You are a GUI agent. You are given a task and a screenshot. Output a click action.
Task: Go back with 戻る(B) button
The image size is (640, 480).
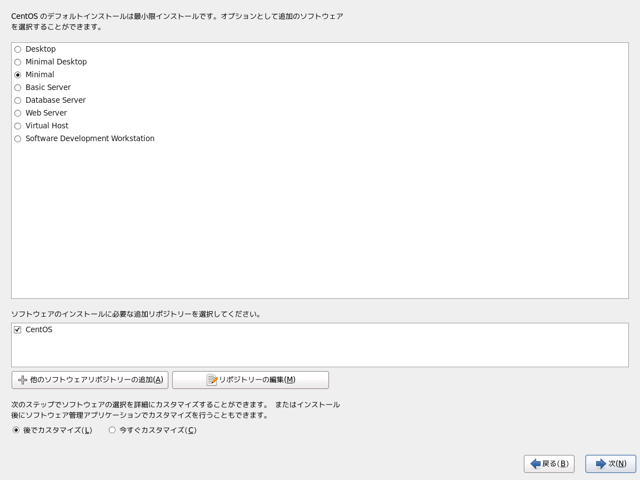[x=549, y=464]
